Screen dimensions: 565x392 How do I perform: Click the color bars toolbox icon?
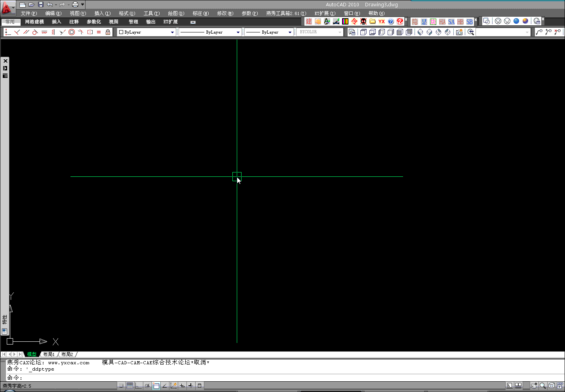click(345, 21)
